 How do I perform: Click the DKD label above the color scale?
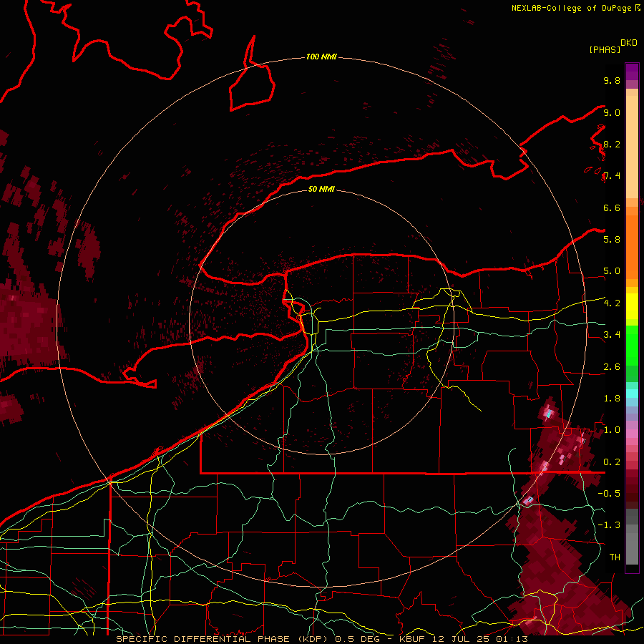pyautogui.click(x=629, y=43)
